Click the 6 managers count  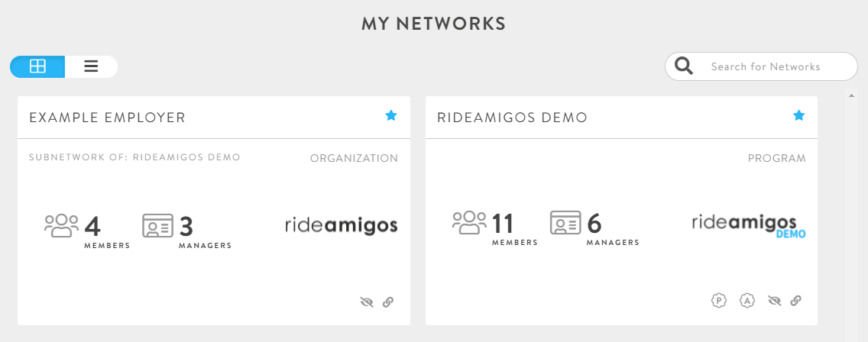594,224
